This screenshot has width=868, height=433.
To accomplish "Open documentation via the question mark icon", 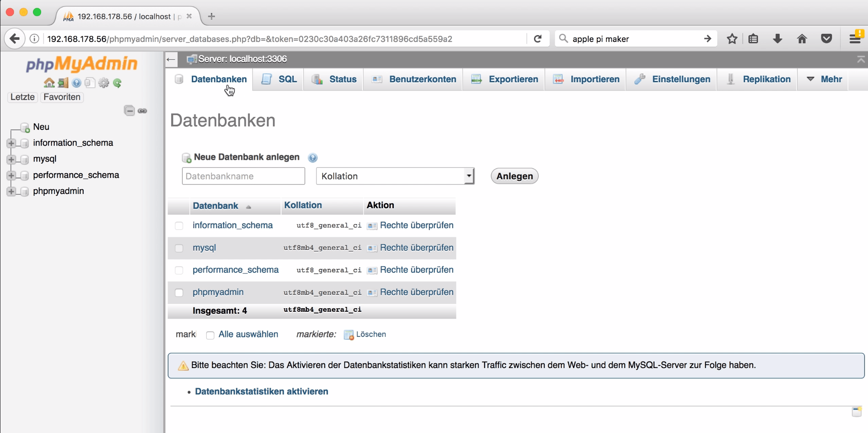I will (x=76, y=83).
